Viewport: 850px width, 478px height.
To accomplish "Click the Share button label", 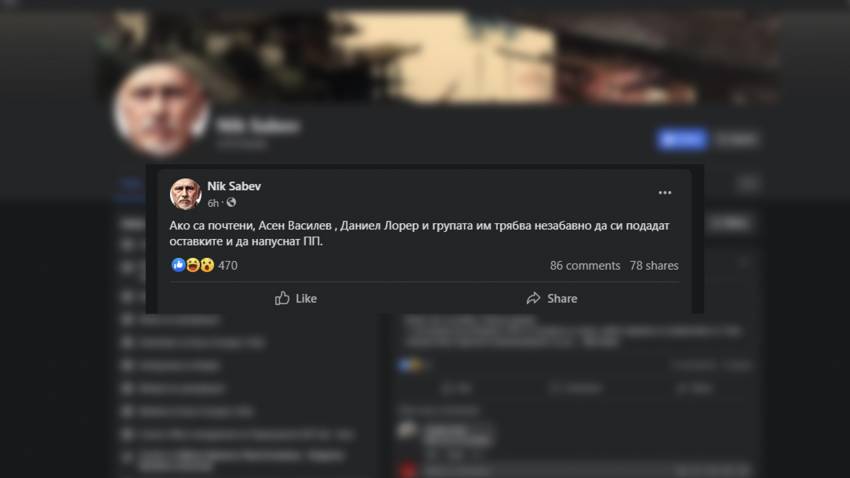I will (562, 299).
